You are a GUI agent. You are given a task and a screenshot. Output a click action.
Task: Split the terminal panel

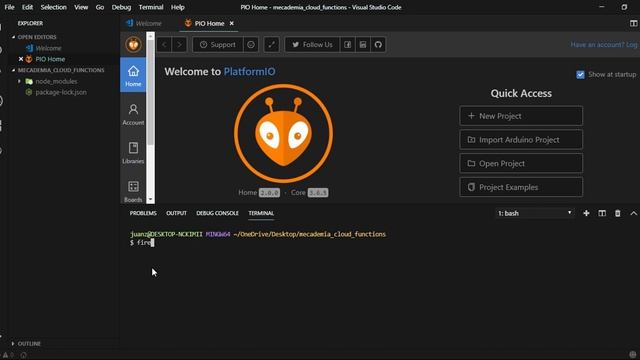(602, 213)
